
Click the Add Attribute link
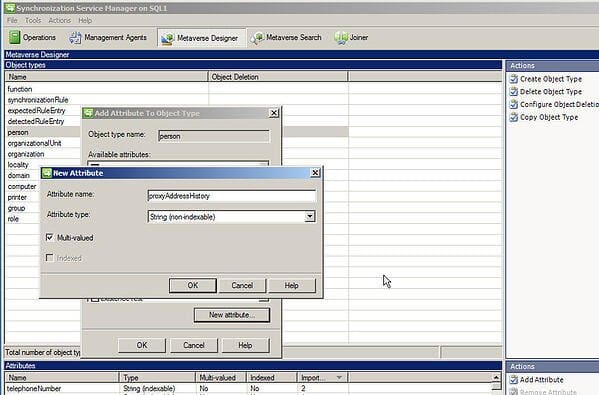(542, 380)
